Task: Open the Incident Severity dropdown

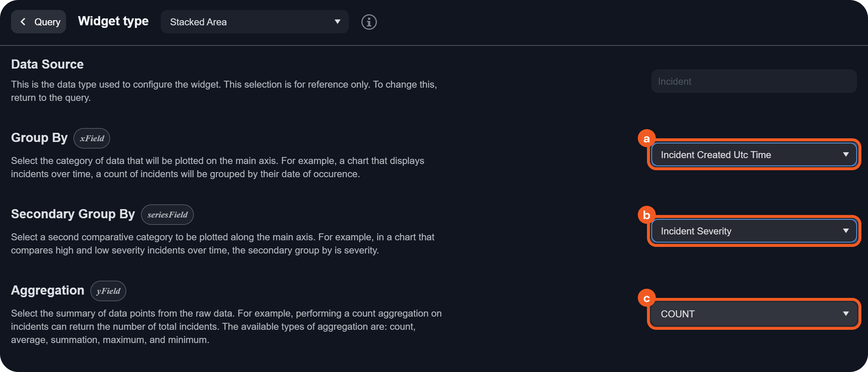Action: (x=753, y=231)
